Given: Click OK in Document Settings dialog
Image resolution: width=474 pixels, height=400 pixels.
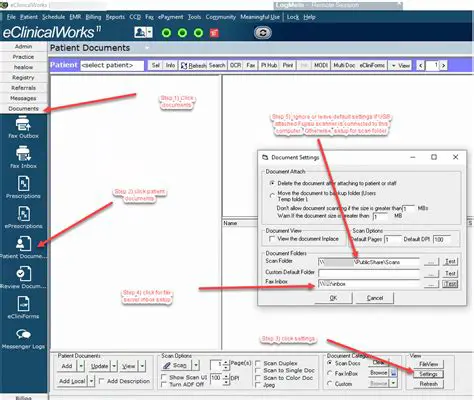Looking at the screenshot, I should click(333, 298).
